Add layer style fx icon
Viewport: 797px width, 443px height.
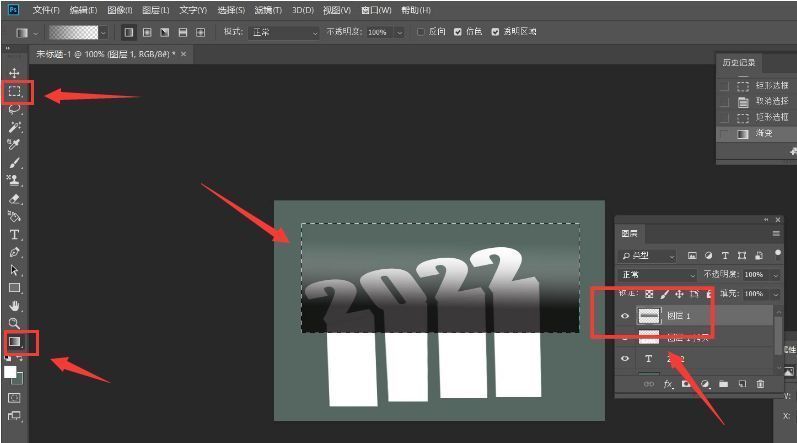click(x=668, y=384)
